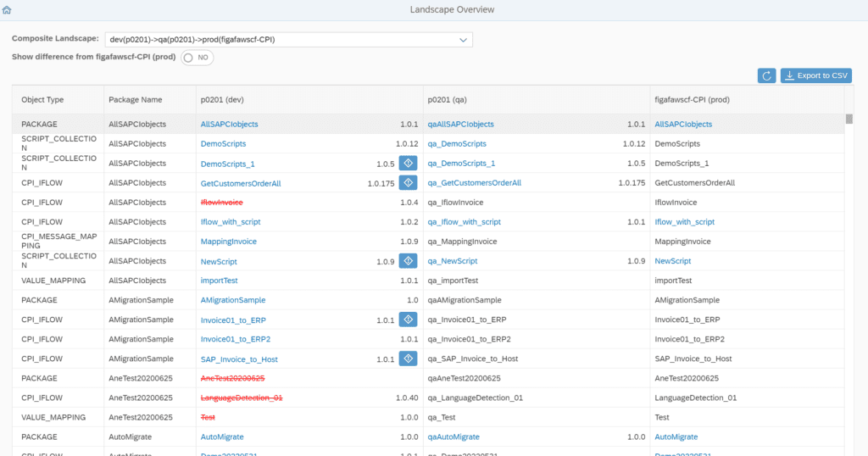
Task: Open AutoMigrate link in prod column
Action: click(x=676, y=437)
